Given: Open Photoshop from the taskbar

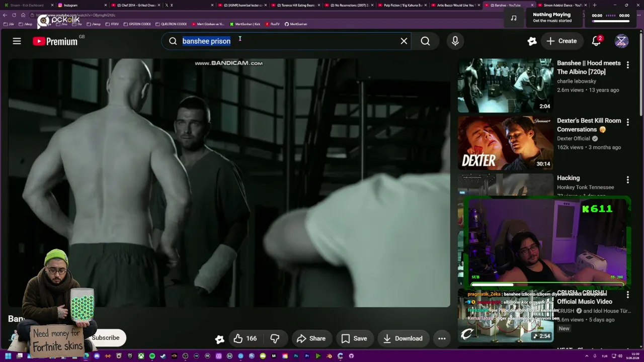Looking at the screenshot, I should click(x=296, y=356).
